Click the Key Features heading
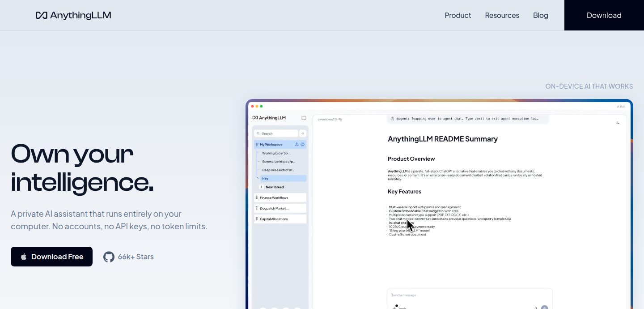This screenshot has width=644, height=309. 404,192
